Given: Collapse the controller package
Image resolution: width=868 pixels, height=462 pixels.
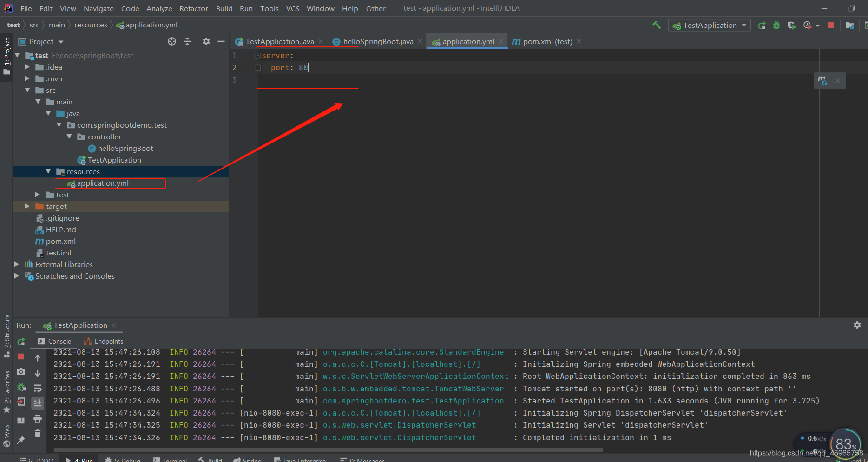Looking at the screenshot, I should 69,137.
